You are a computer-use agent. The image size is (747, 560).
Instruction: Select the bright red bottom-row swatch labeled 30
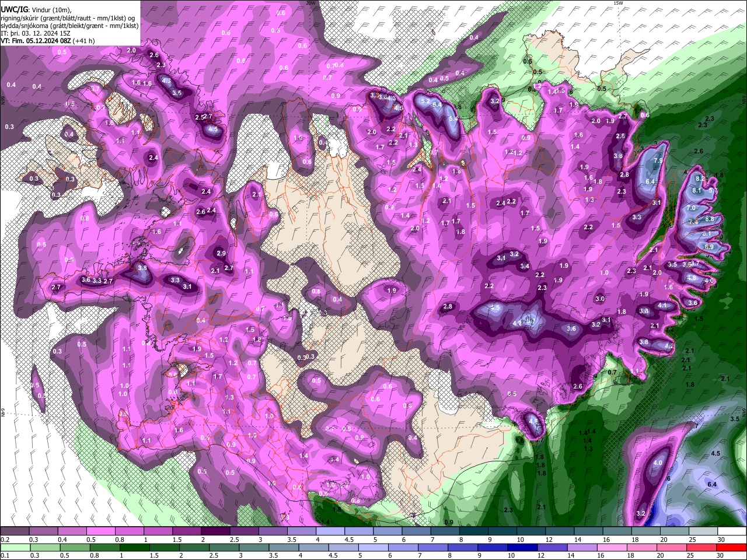(x=731, y=547)
